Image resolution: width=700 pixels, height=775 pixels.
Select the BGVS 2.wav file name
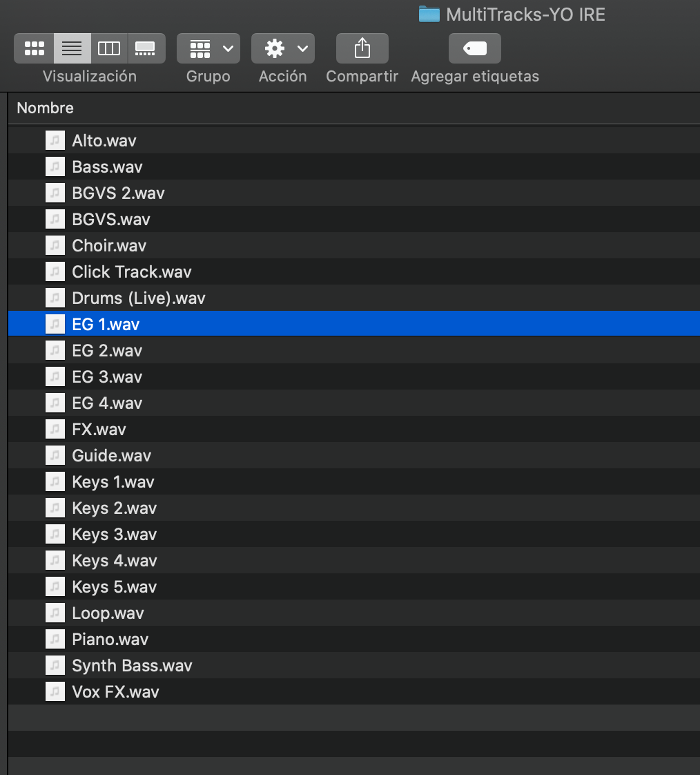(119, 193)
